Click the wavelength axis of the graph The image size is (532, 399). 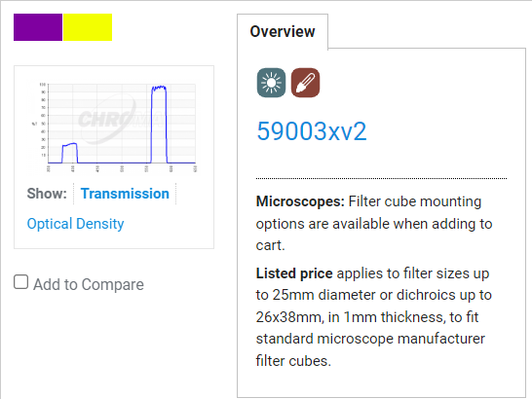tap(122, 168)
